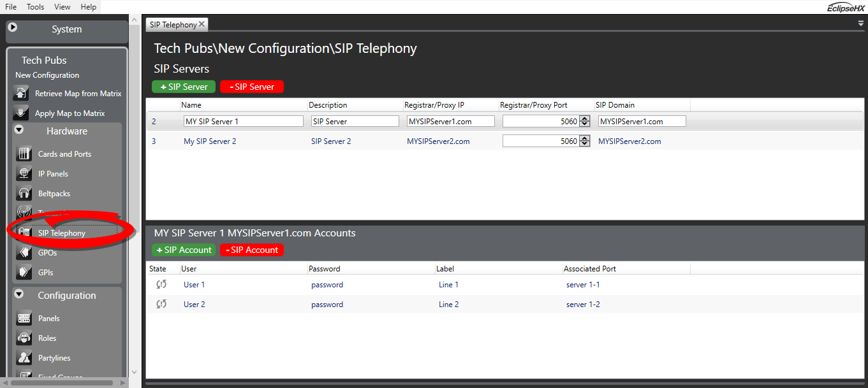Open the View menu
Image resolution: width=868 pixels, height=388 pixels.
(63, 6)
